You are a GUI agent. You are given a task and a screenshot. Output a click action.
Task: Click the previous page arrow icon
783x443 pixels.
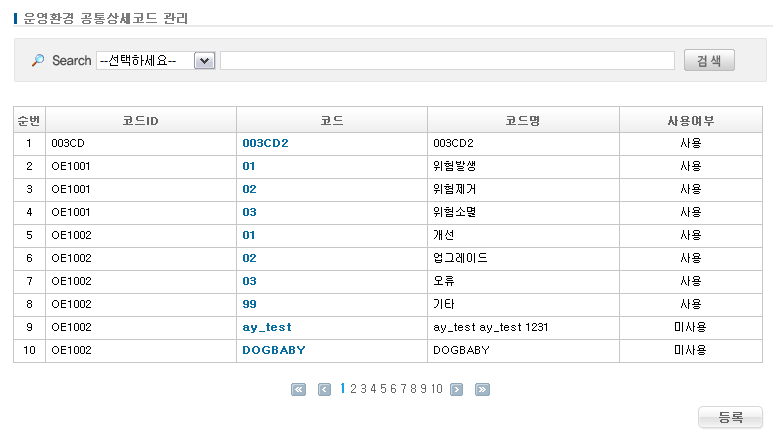pyautogui.click(x=324, y=390)
